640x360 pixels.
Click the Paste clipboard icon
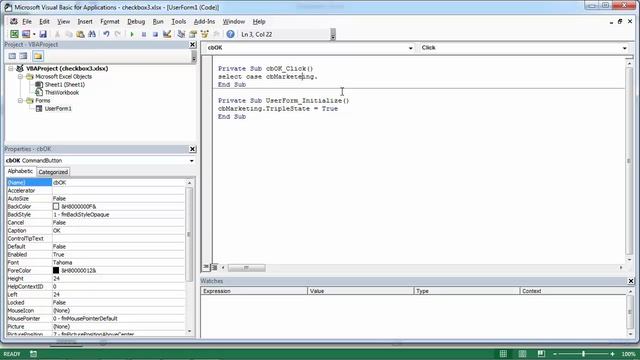[80, 34]
